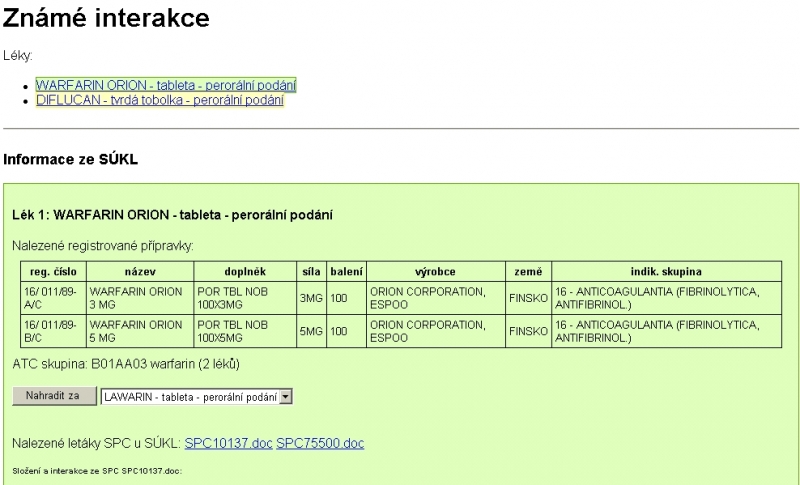
Task: Click the 'ATC skupina: B01AA03 warfarin' text
Action: point(126,364)
